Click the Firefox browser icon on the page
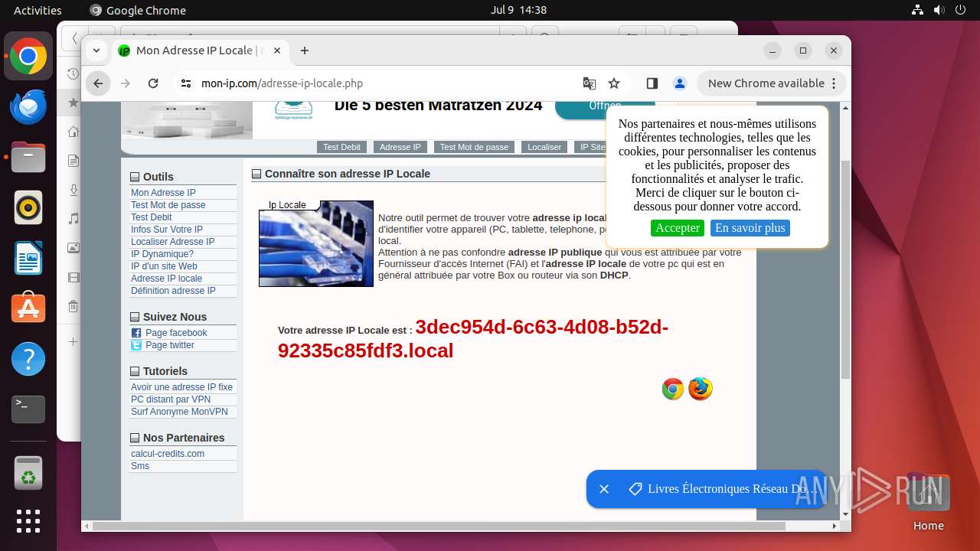Screen dimensions: 980x551 click(x=700, y=389)
